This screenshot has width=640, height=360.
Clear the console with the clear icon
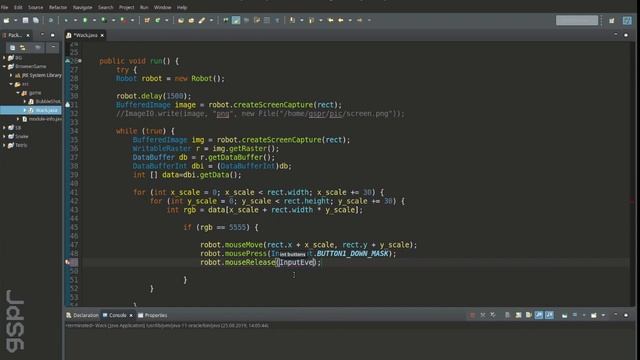507,315
